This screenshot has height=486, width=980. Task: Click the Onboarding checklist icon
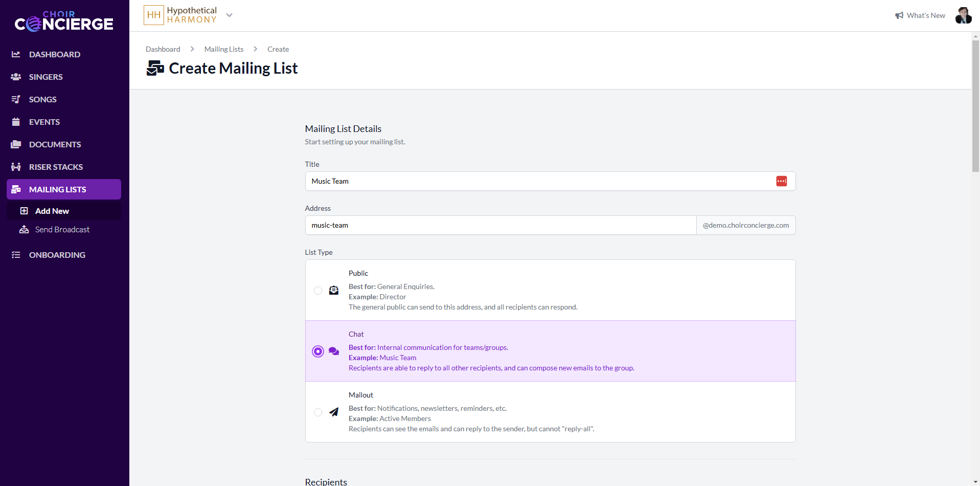[16, 255]
